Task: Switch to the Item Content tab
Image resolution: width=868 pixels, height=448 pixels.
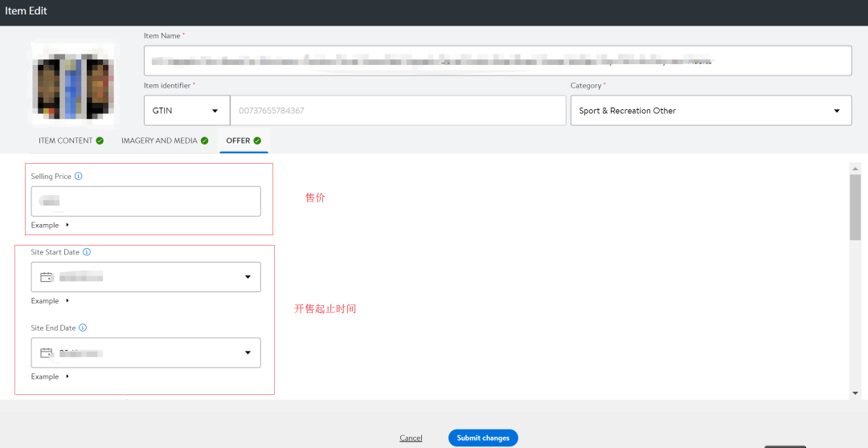Action: pos(66,141)
